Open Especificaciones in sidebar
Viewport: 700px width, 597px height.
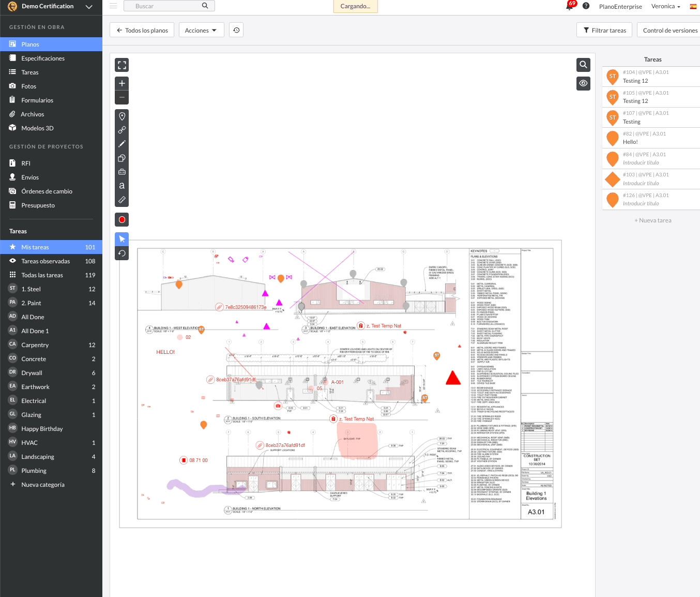[x=51, y=58]
